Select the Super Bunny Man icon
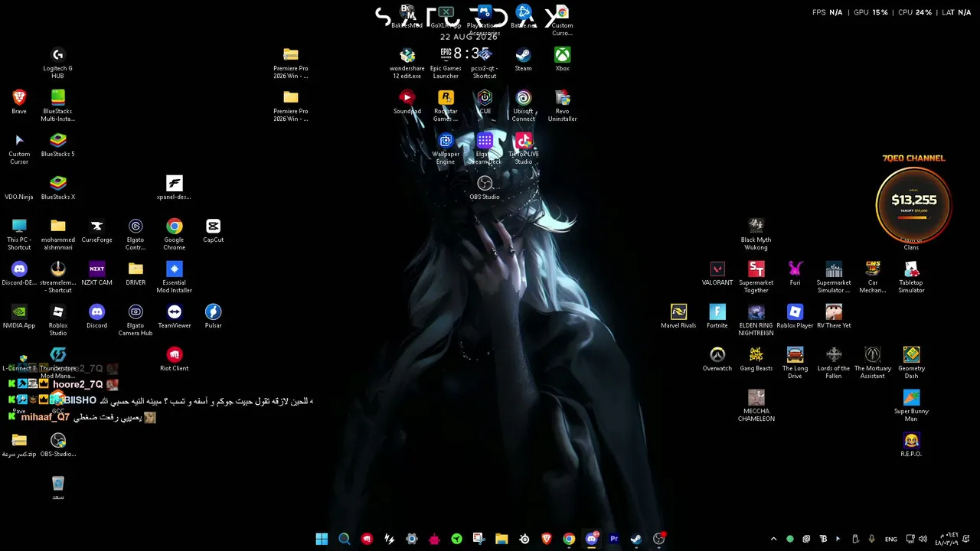 pos(911,405)
